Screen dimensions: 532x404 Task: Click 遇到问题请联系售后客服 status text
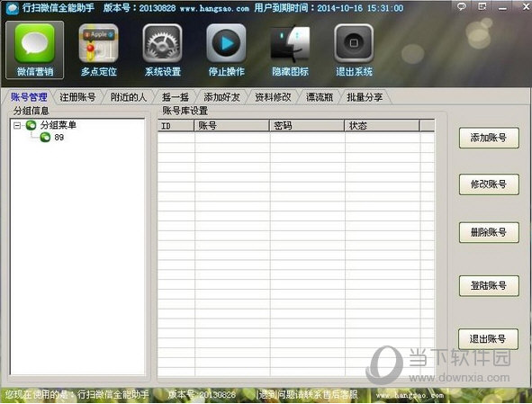pos(308,395)
